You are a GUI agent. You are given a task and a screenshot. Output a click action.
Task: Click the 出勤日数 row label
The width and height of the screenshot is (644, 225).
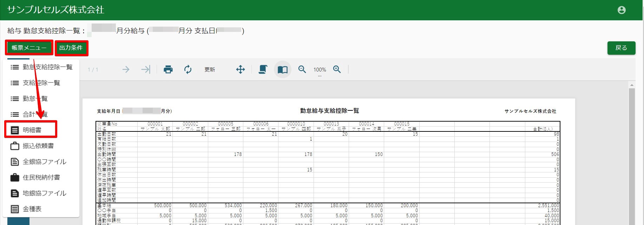[107, 134]
